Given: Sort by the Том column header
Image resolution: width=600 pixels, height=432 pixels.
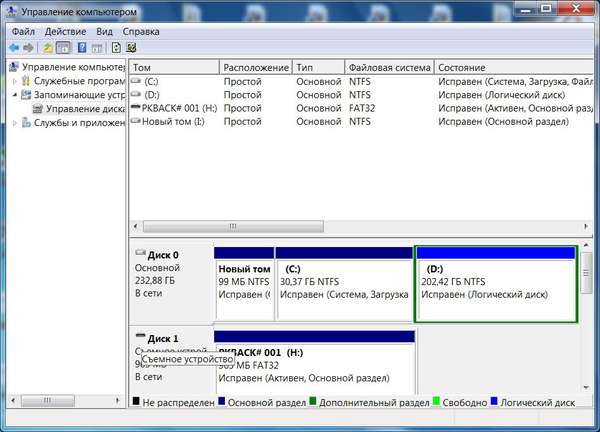Looking at the screenshot, I should [174, 67].
